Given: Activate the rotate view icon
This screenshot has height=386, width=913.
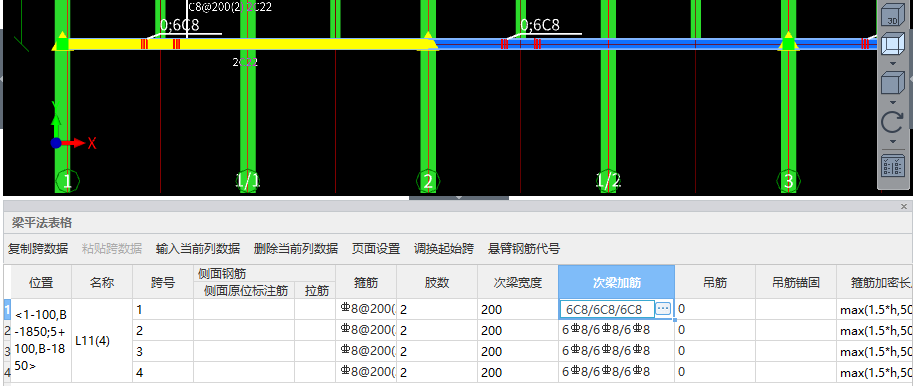Looking at the screenshot, I should click(891, 121).
